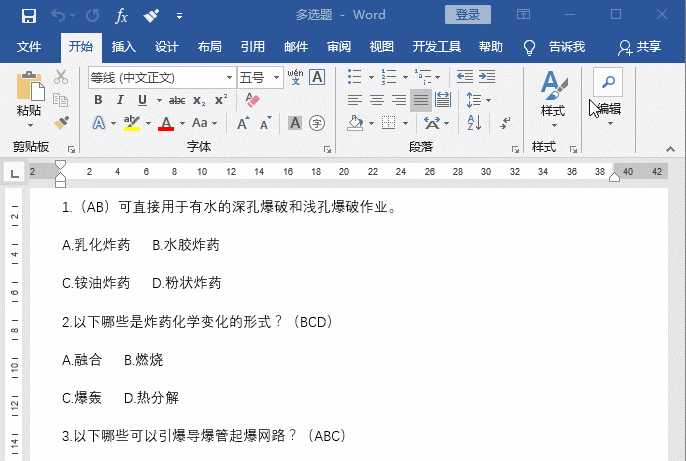
Task: Expand the 粘贴 paste options arrow
Action: 30,126
